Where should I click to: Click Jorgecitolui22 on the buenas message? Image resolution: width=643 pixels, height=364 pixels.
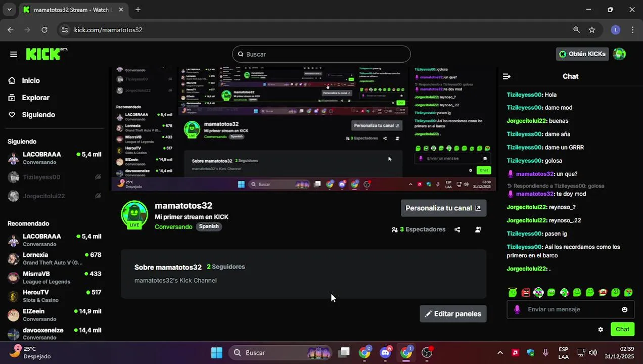[527, 121]
